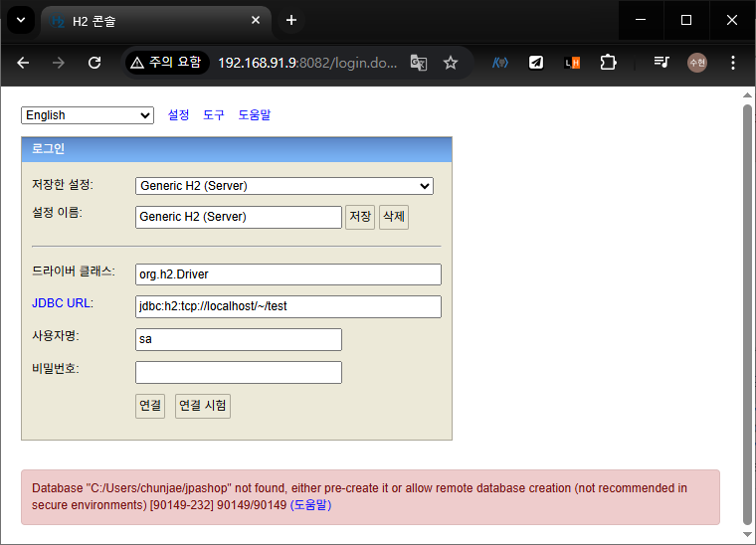Open the 설정 link
The height and width of the screenshot is (545, 756).
pos(178,114)
